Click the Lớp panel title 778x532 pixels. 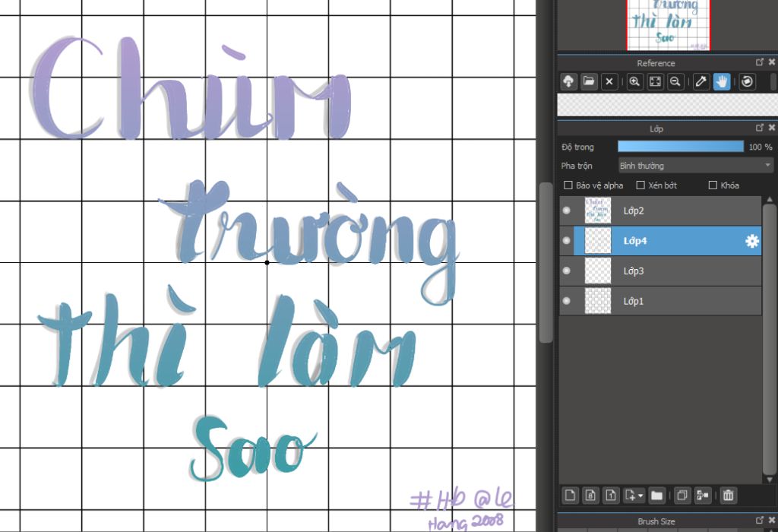click(656, 128)
